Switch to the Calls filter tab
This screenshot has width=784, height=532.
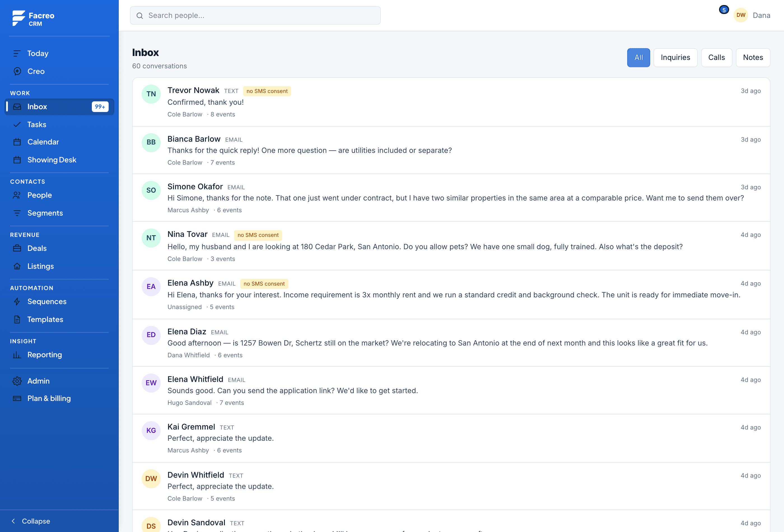716,58
